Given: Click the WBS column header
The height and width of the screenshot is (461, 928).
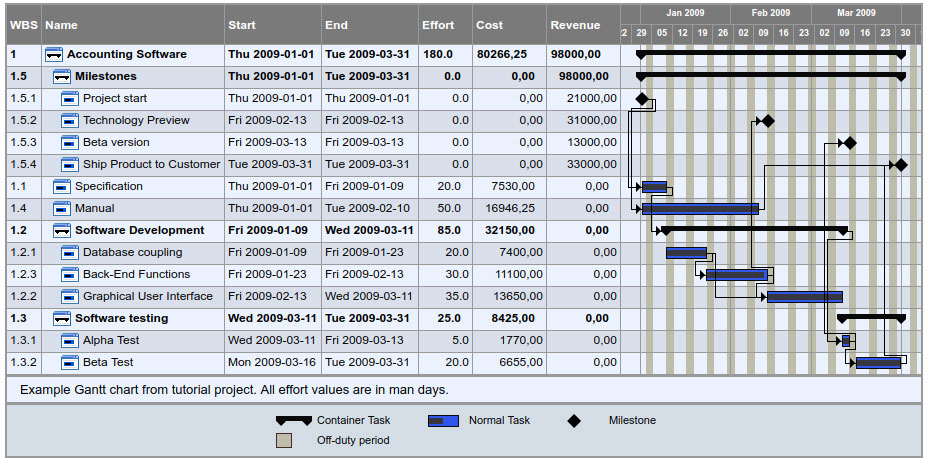Looking at the screenshot, I should 24,25.
